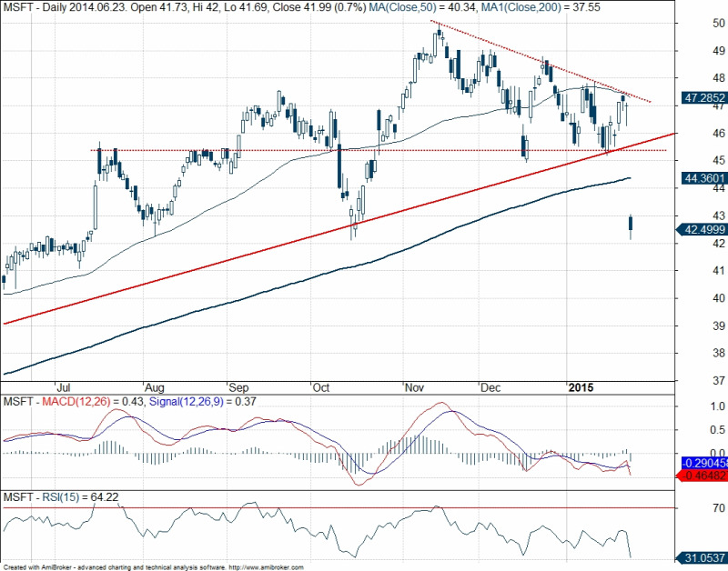Click the -0.46482 MACD value marker
Screen dimensions: 728x571
click(703, 476)
